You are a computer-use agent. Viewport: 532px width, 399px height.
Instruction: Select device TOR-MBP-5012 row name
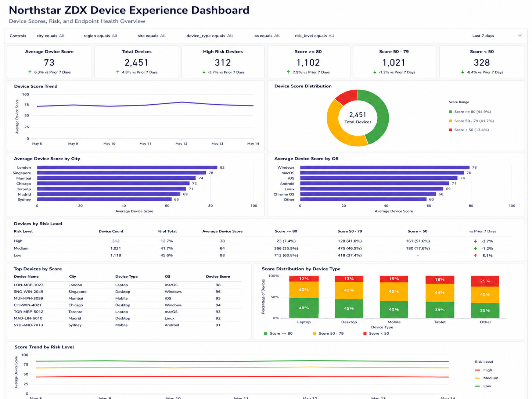click(x=29, y=312)
